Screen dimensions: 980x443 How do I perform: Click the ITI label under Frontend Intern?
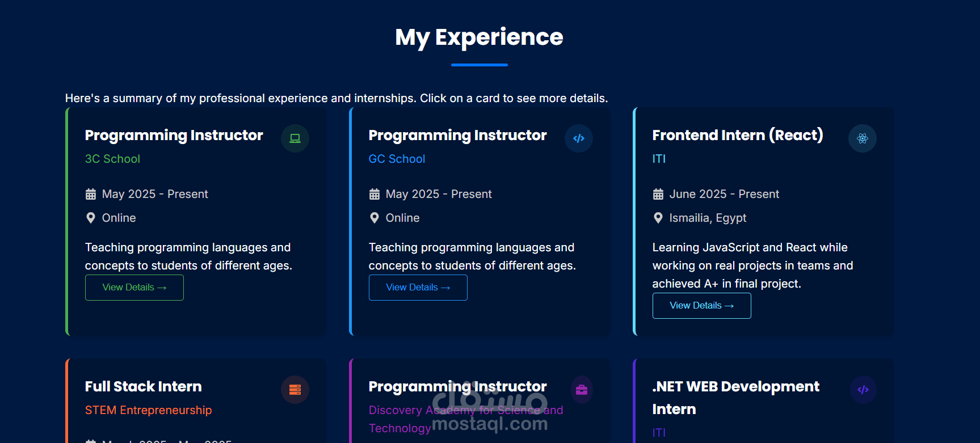point(659,159)
